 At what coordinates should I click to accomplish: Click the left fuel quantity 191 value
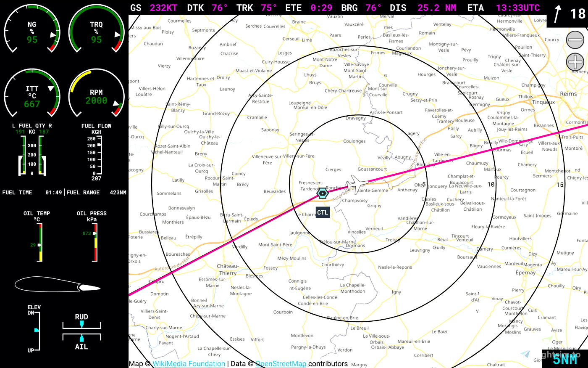pos(20,132)
